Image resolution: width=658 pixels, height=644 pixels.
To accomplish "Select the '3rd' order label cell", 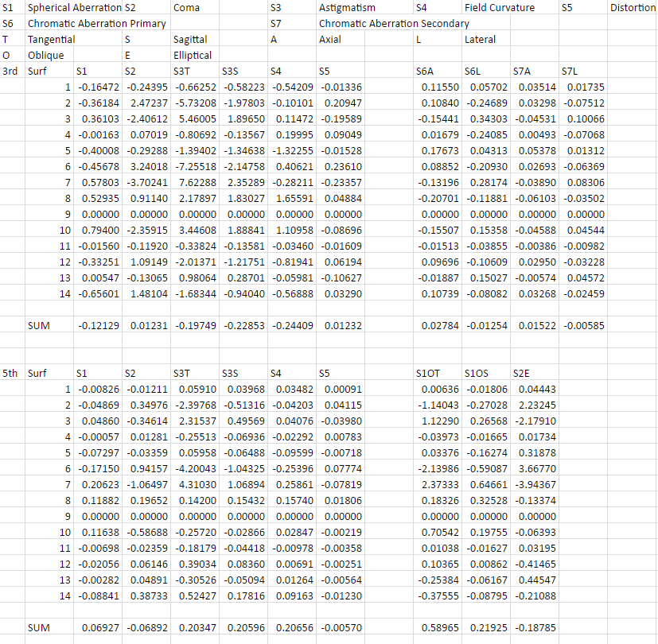I will click(12, 72).
